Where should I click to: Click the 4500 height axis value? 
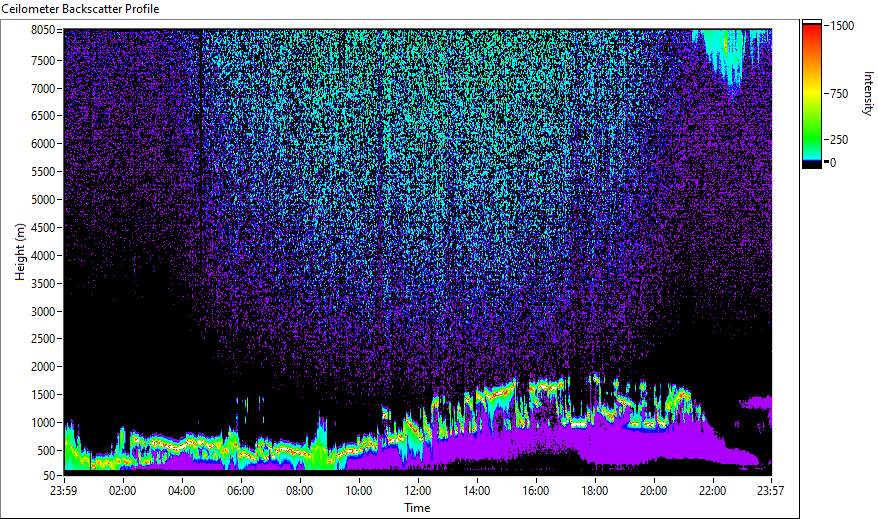[43, 228]
